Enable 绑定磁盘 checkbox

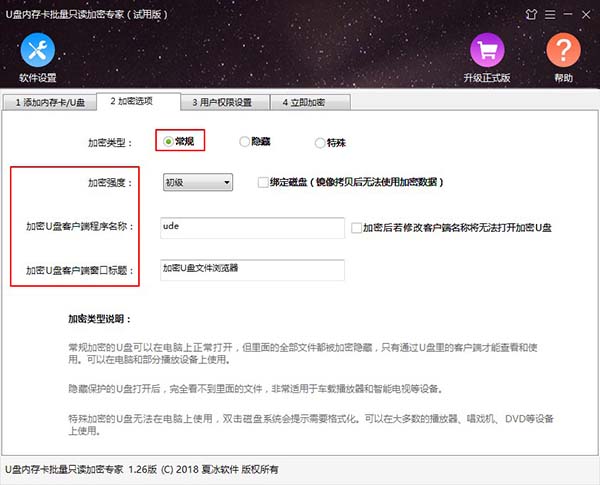[263, 182]
